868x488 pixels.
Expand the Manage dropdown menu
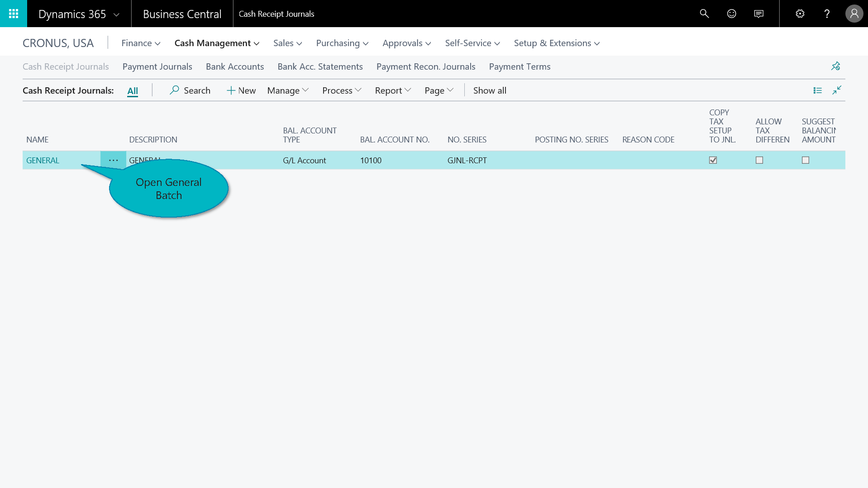[288, 90]
